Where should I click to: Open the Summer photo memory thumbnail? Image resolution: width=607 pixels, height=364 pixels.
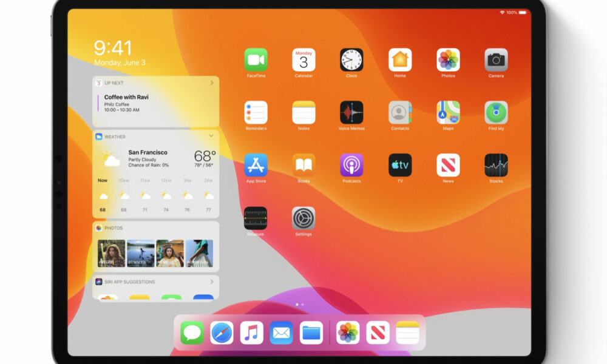pos(141,254)
